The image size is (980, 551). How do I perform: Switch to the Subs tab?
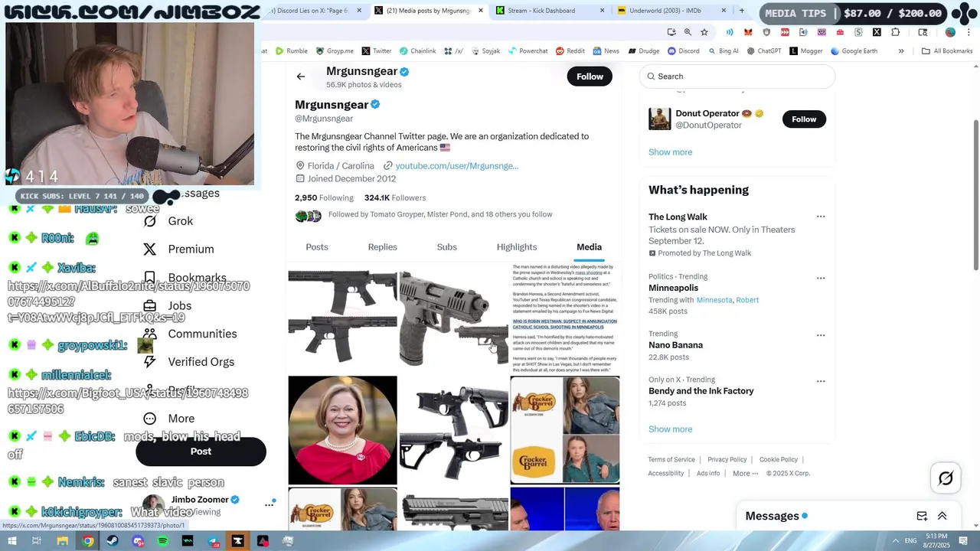(447, 246)
